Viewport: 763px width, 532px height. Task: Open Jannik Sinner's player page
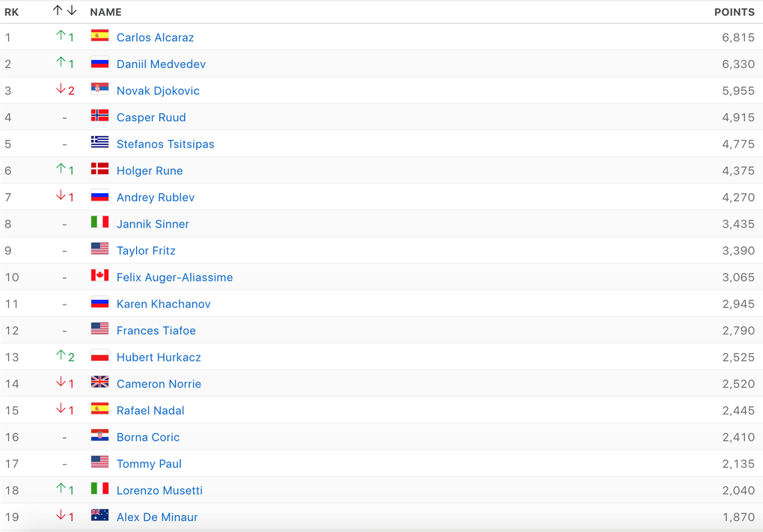pyautogui.click(x=153, y=224)
